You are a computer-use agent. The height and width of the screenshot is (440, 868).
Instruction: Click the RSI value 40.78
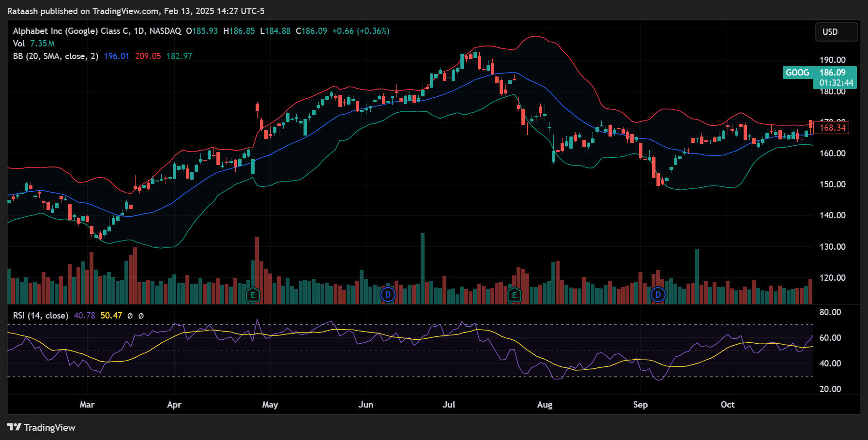[85, 316]
